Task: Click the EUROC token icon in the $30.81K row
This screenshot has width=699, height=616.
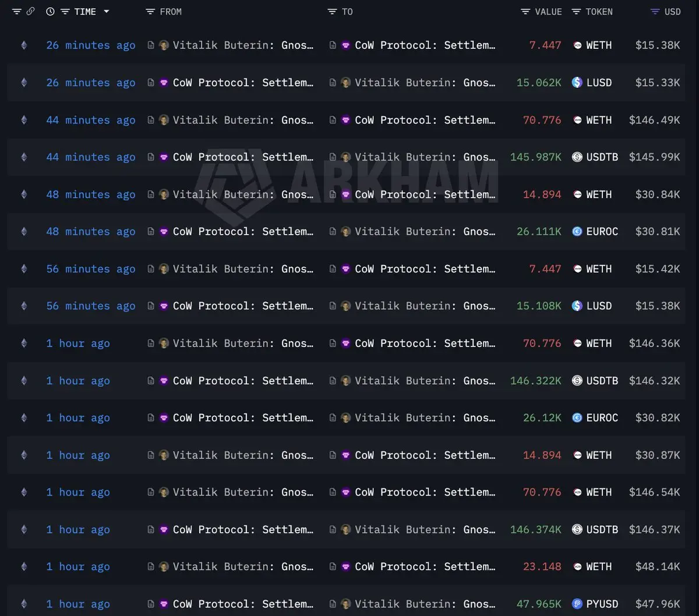Action: 577,232
